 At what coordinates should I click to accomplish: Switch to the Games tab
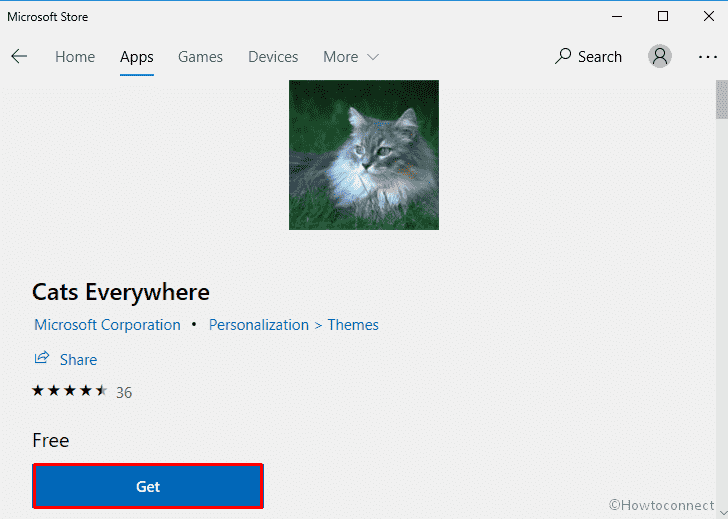200,57
